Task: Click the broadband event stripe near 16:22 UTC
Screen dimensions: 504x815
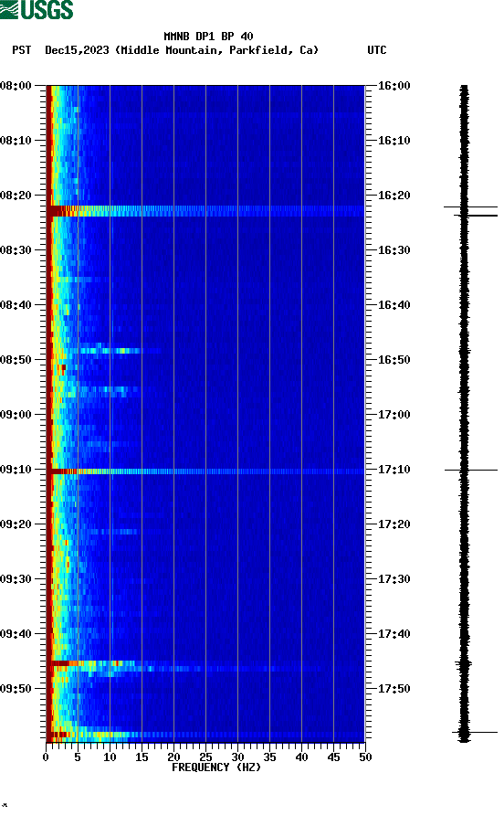Action: tap(205, 211)
